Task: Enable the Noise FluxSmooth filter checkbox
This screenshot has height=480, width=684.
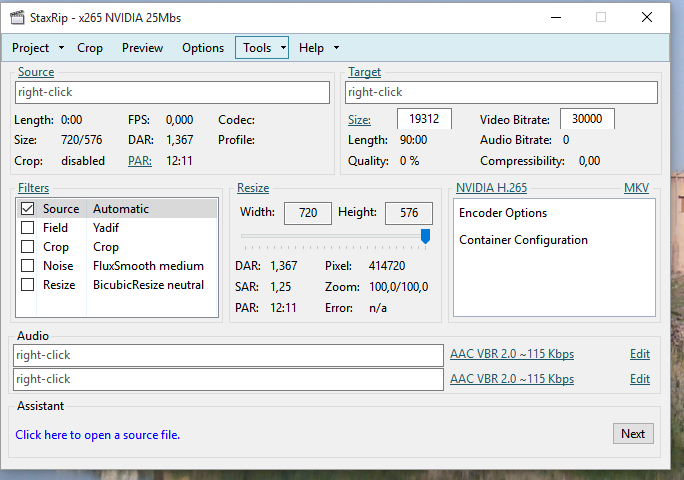Action: coord(27,266)
